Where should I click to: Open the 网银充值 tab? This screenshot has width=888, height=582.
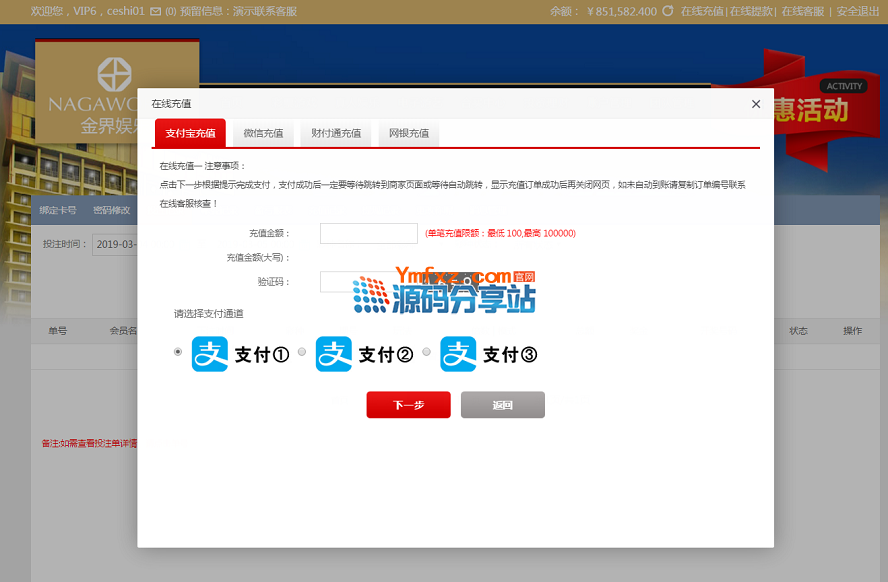pos(409,133)
